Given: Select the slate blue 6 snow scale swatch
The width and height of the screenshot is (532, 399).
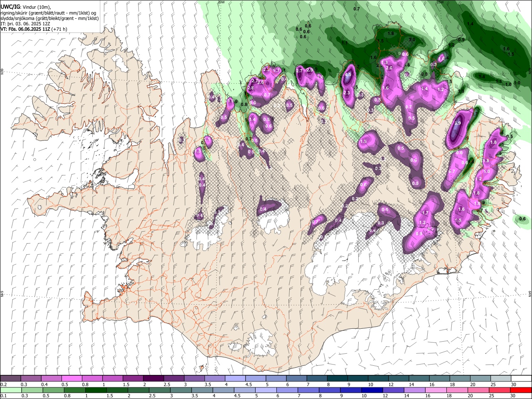Looking at the screenshot, I should (296, 378).
